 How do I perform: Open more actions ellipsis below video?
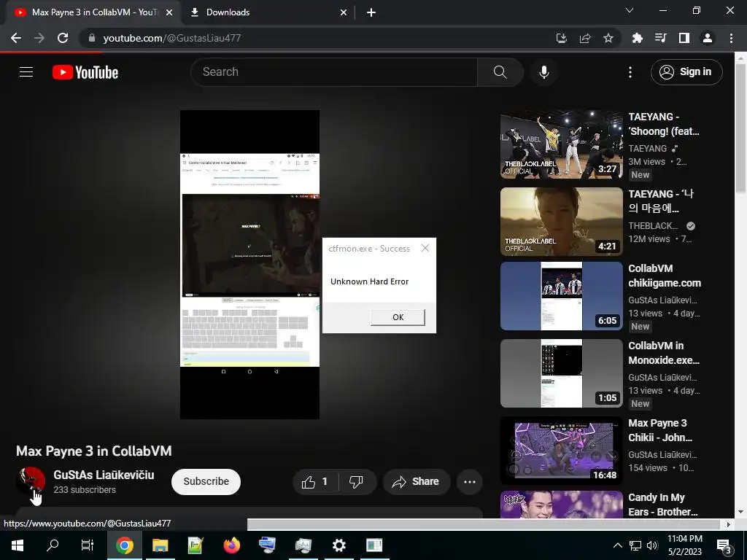point(470,482)
